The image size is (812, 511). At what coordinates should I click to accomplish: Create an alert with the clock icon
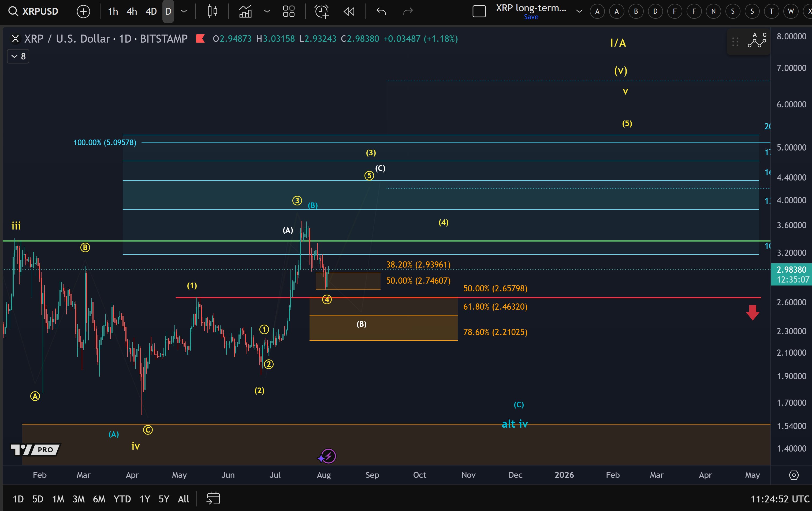click(x=322, y=12)
